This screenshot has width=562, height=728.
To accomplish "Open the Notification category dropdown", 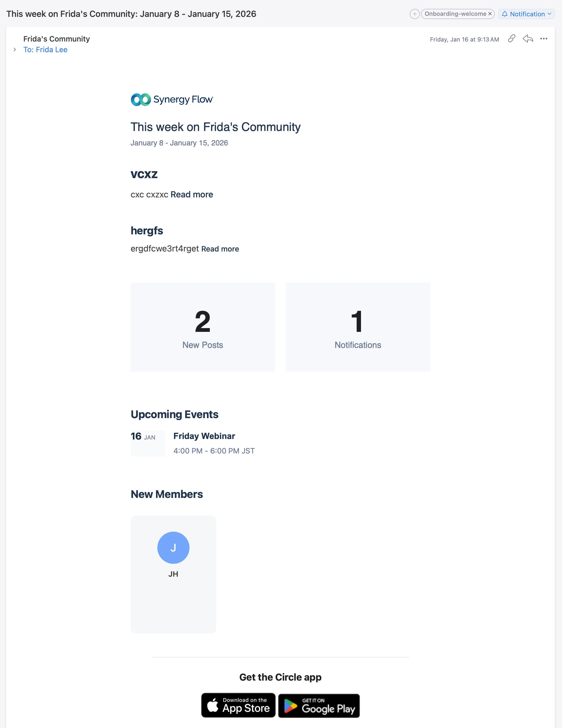I will coord(526,14).
